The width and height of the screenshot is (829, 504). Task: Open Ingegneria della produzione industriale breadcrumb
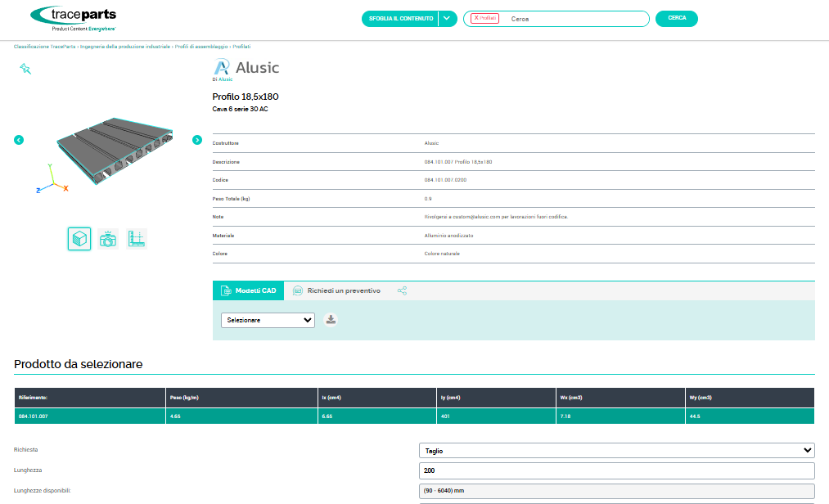[125, 47]
